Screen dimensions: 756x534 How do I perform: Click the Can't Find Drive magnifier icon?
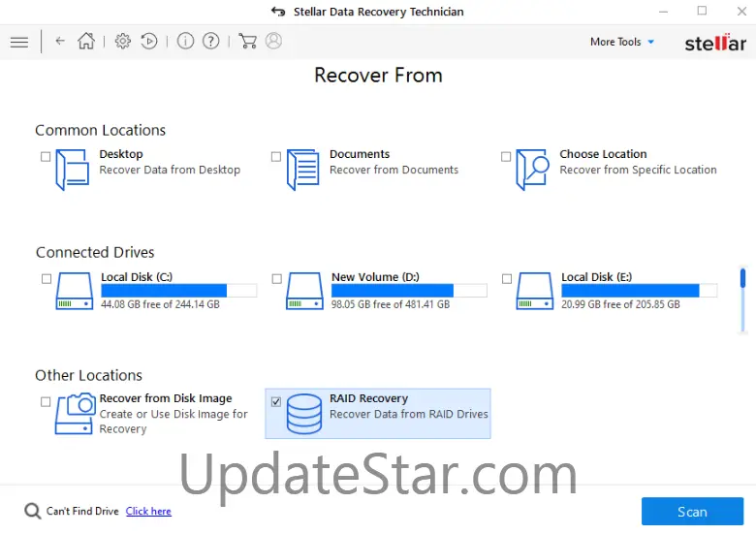(32, 512)
